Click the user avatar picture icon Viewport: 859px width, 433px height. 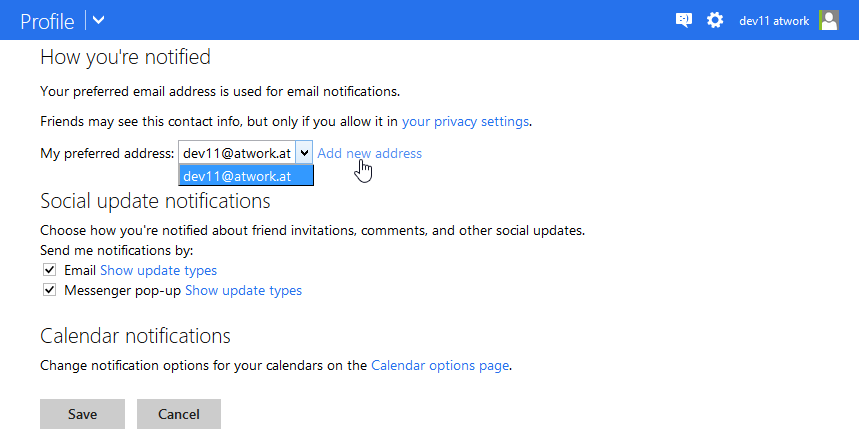pos(829,20)
